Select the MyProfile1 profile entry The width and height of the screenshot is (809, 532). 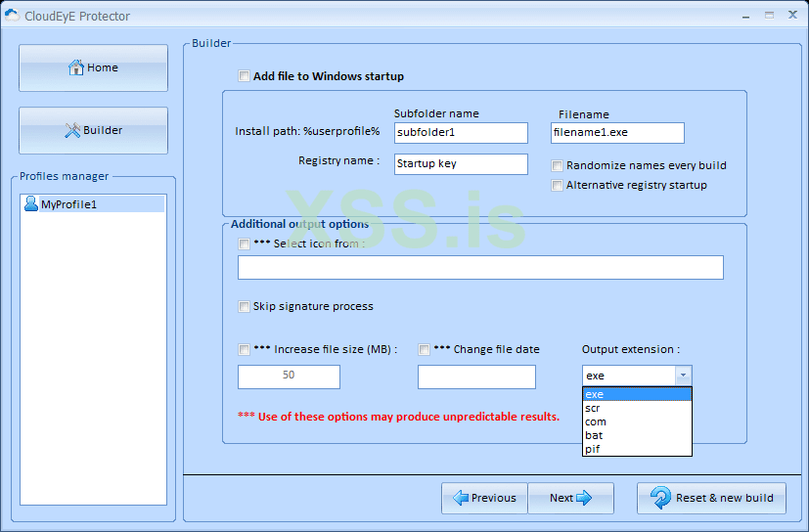(x=93, y=204)
